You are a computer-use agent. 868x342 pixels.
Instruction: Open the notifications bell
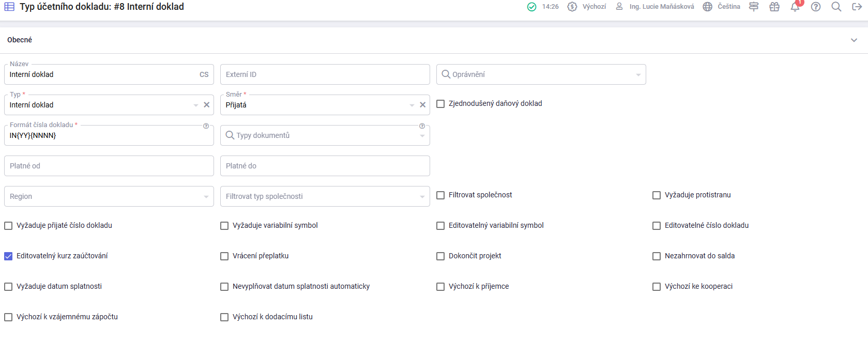coord(795,7)
